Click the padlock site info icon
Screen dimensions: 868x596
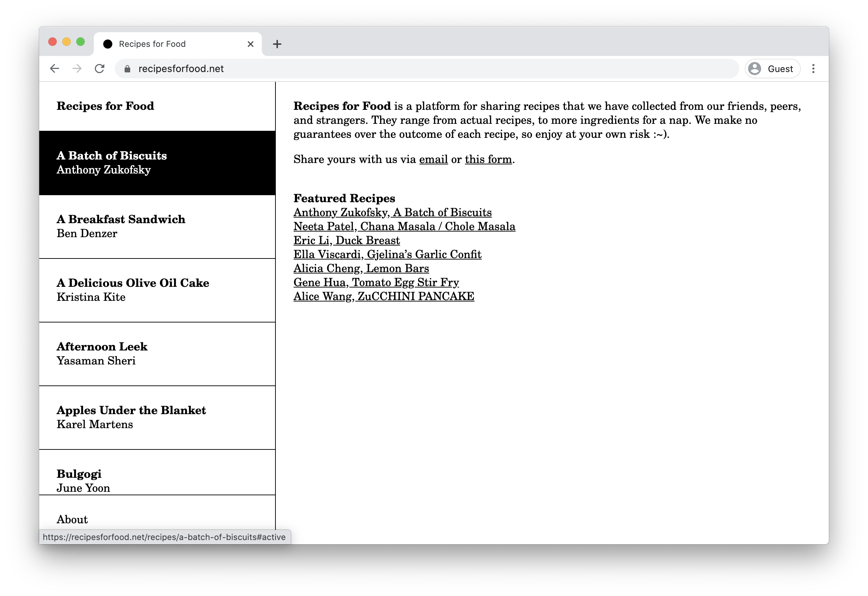[x=127, y=69]
